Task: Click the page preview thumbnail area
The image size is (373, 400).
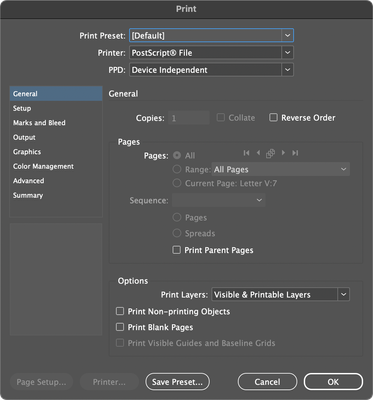Action: (x=56, y=279)
